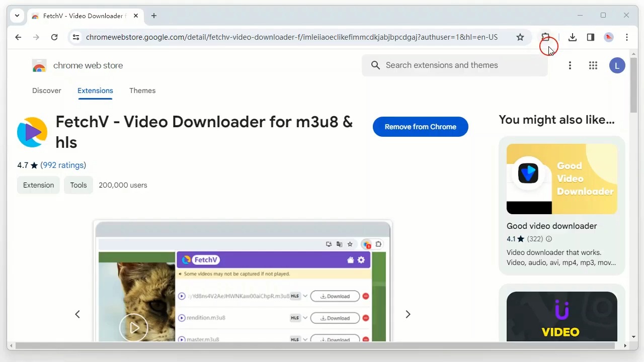The width and height of the screenshot is (644, 362).
Task: Show previous screenshot in carousel
Action: coord(77,314)
